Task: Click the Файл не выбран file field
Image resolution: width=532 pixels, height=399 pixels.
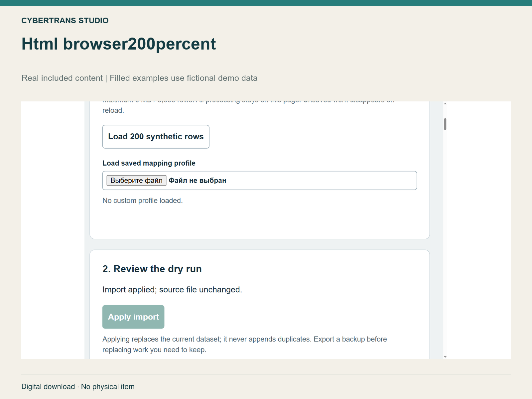Action: click(260, 181)
